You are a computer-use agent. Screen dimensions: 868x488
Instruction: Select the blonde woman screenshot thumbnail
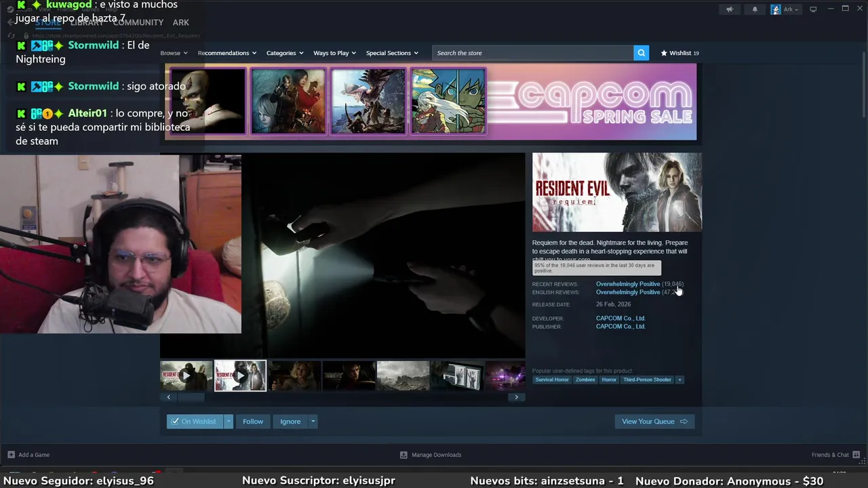294,375
